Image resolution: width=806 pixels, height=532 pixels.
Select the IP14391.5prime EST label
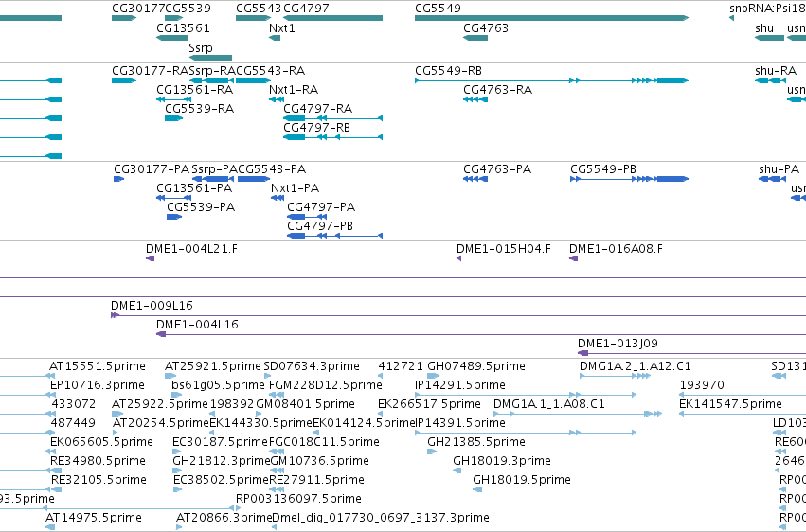(460, 423)
